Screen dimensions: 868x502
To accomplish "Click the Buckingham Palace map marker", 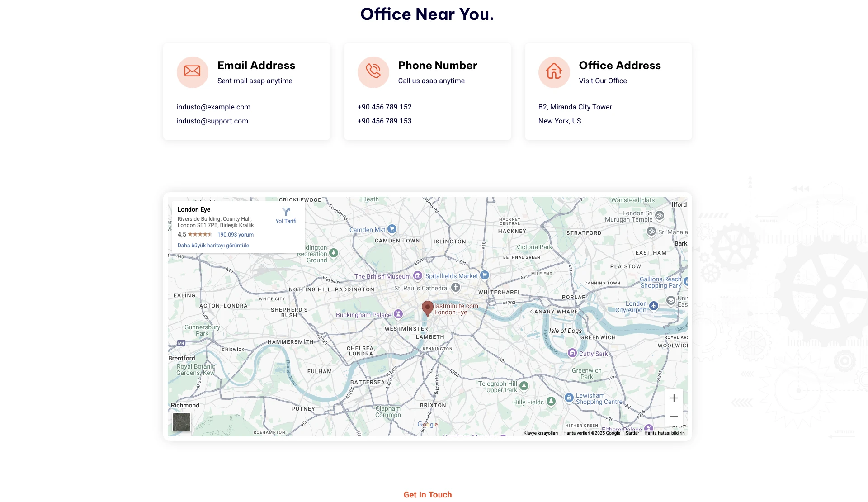I will click(x=398, y=314).
